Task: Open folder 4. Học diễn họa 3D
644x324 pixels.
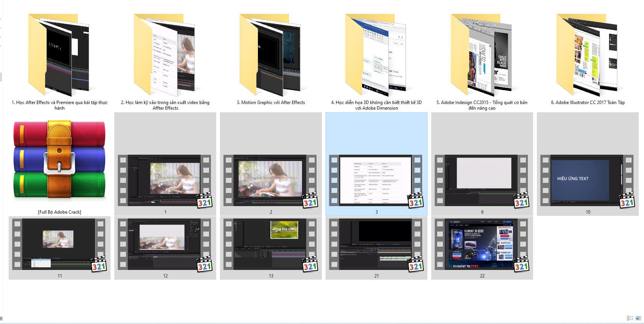Action: [x=376, y=55]
